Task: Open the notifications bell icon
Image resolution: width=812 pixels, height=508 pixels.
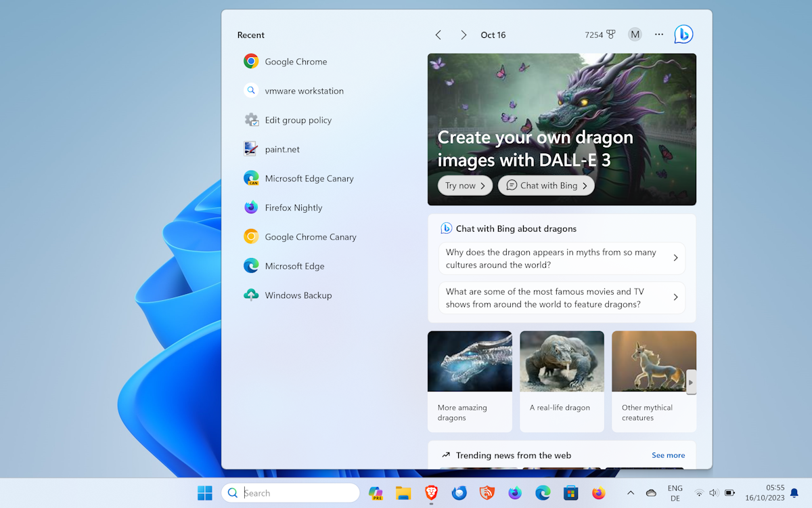Action: pos(793,492)
